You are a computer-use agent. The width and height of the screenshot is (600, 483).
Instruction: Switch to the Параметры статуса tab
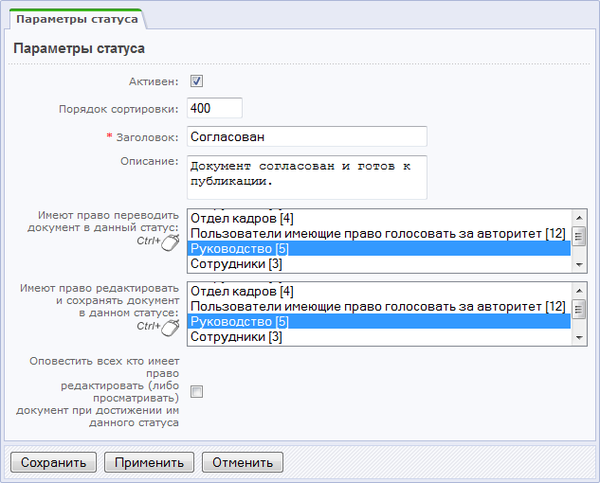click(x=75, y=19)
